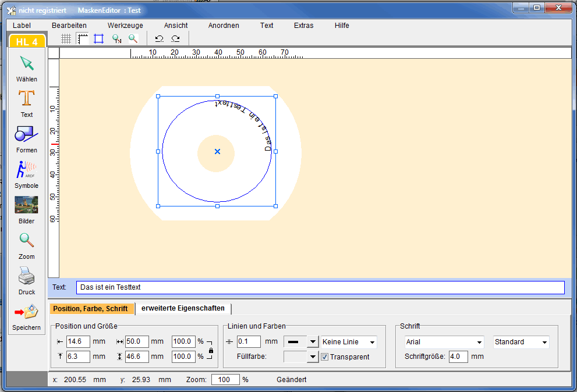Image resolution: width=577 pixels, height=392 pixels.
Task: Click the bottom-right selection handle
Action: point(275,206)
